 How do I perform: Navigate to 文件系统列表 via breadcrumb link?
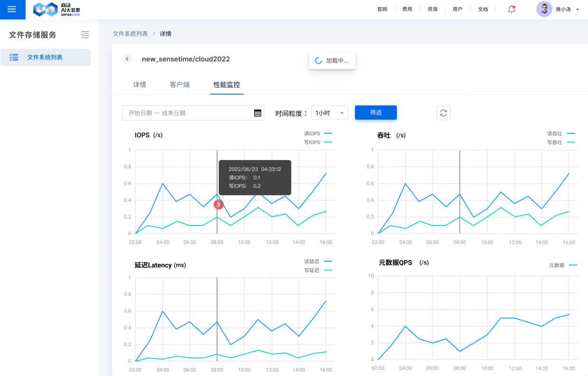click(x=131, y=33)
